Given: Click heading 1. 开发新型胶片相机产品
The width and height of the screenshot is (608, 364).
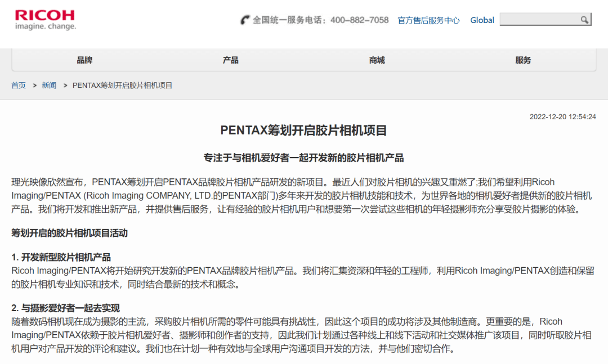Looking at the screenshot, I should pyautogui.click(x=61, y=257).
